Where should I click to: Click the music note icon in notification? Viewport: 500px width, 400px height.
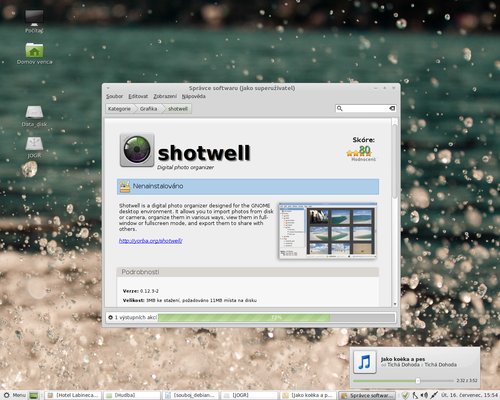pos(365,362)
